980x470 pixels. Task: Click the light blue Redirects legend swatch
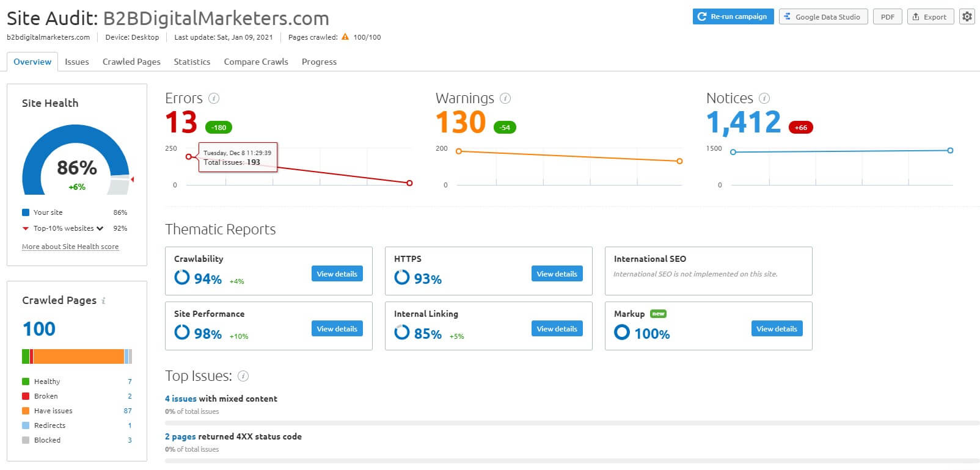tap(26, 425)
